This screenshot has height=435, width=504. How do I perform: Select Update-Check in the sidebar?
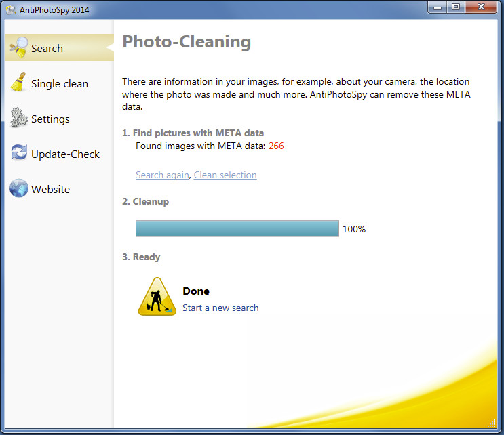pyautogui.click(x=65, y=154)
